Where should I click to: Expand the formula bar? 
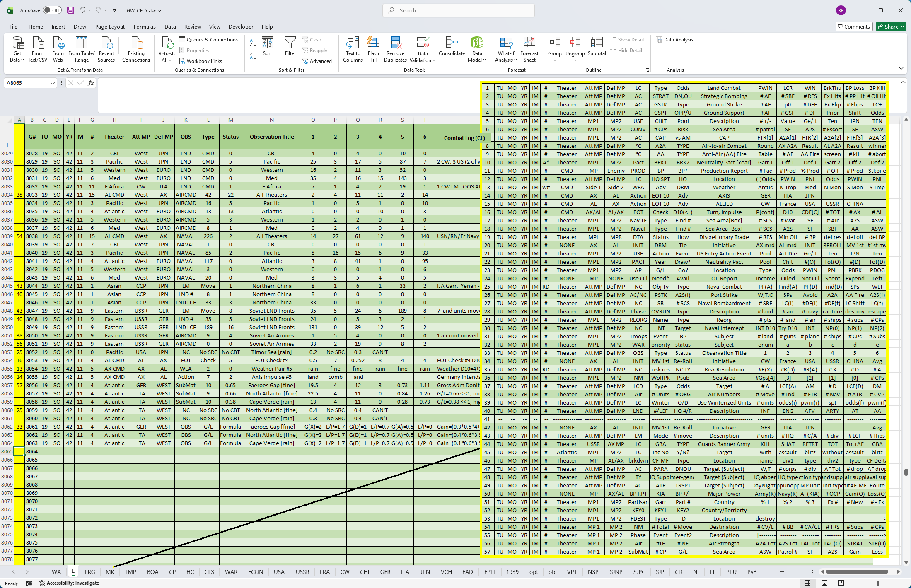coord(903,82)
